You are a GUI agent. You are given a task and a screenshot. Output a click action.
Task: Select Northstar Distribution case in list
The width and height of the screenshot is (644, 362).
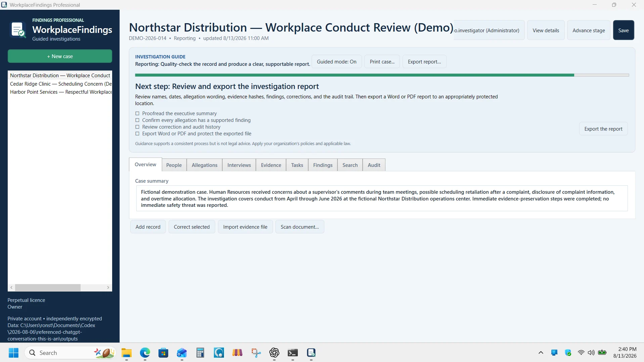pos(60,75)
